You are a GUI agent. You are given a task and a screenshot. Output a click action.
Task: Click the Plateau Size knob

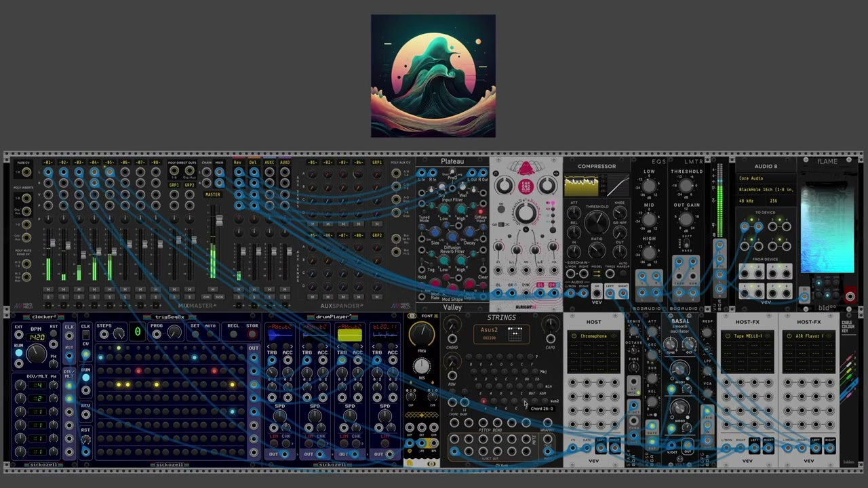point(435,232)
